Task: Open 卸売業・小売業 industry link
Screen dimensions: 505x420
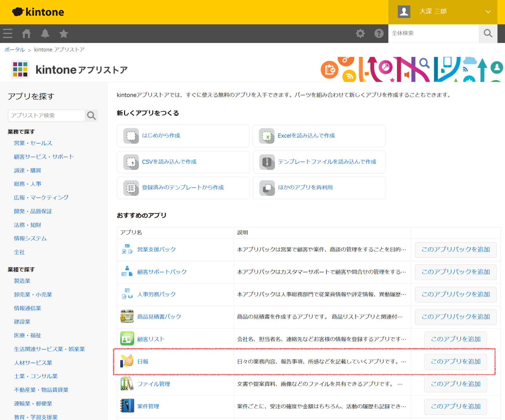Action: 33,295
